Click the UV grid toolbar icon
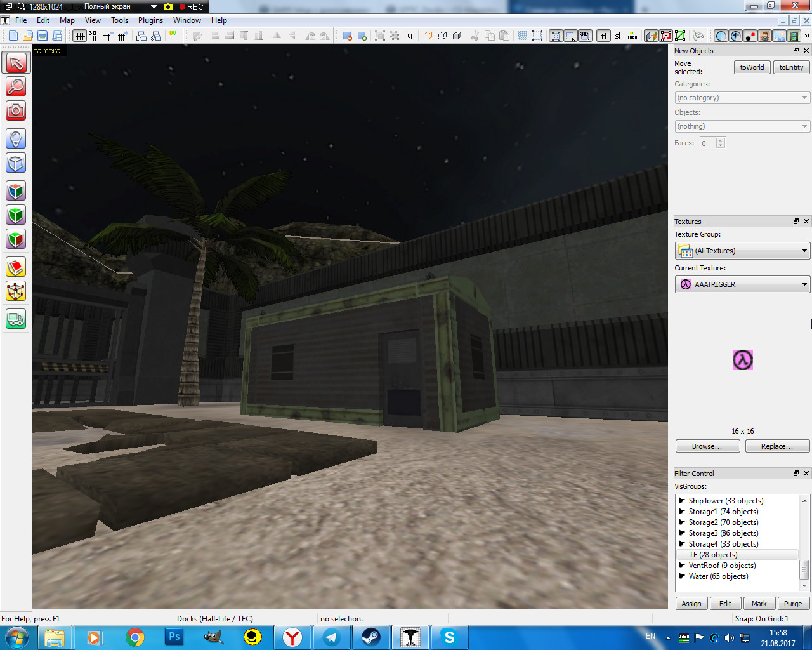 174,36
